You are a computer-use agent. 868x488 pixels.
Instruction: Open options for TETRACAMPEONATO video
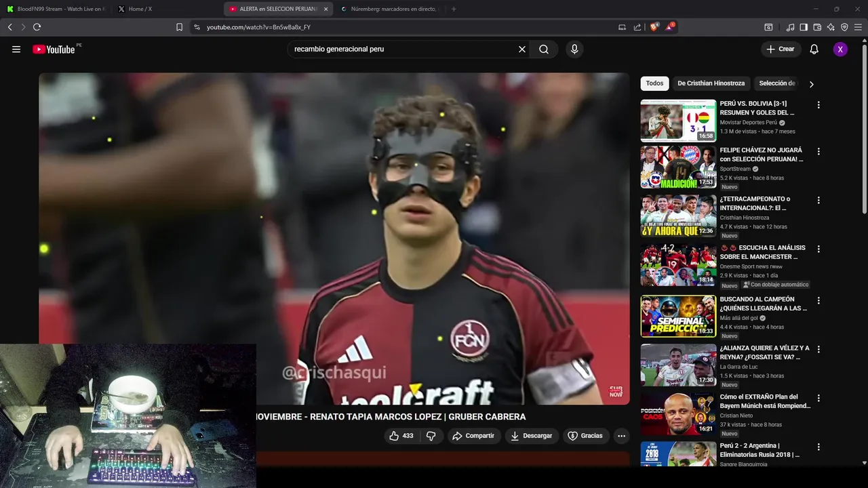[x=818, y=201]
